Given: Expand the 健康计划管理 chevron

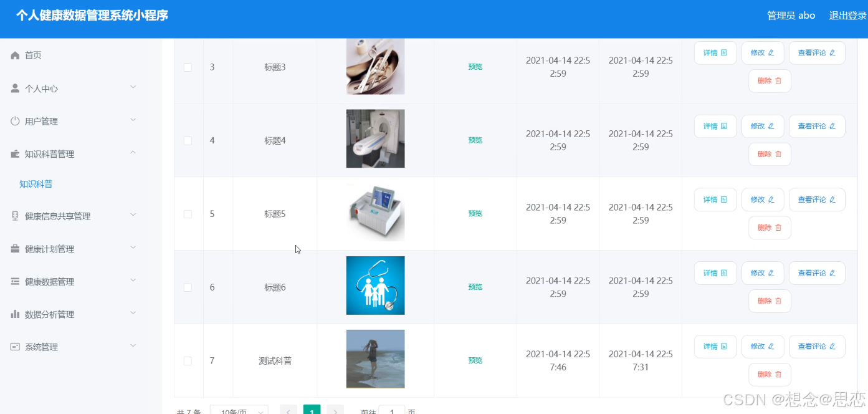Looking at the screenshot, I should click(x=133, y=248).
